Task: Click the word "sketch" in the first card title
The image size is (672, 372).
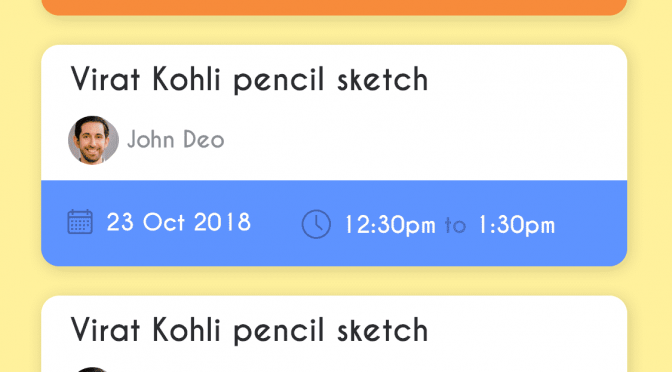Action: coord(383,79)
